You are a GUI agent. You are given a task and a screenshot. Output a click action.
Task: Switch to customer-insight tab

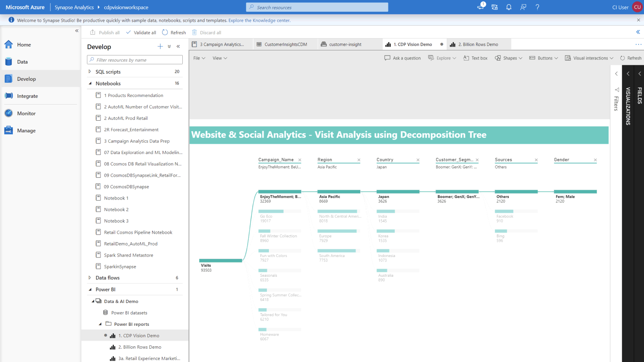click(x=350, y=45)
